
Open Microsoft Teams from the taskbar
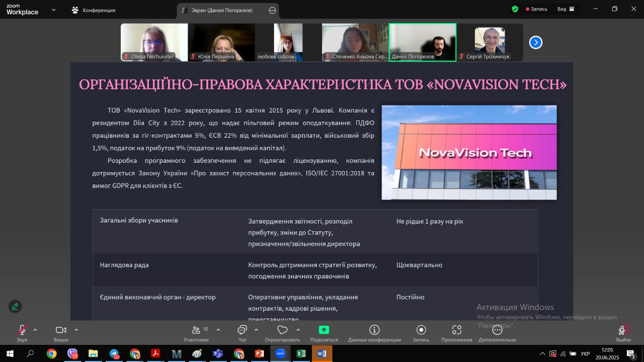click(x=218, y=353)
